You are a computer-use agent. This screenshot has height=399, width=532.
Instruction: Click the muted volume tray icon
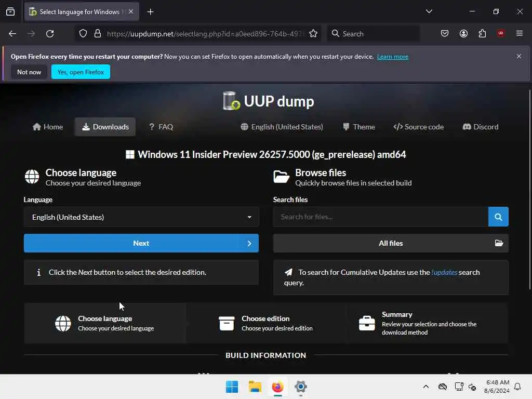click(x=472, y=387)
